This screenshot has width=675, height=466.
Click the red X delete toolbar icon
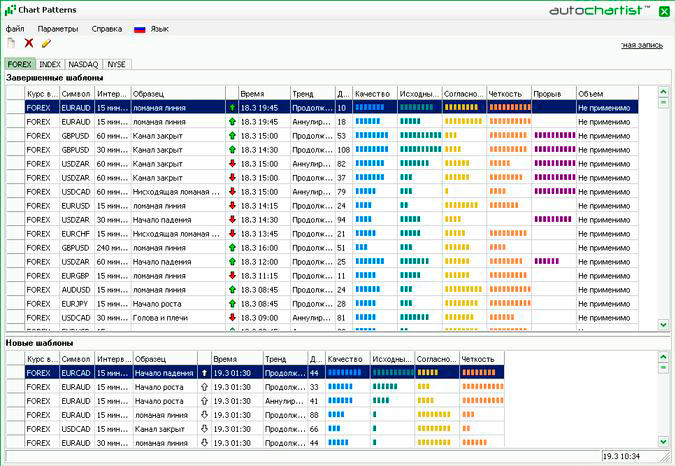(x=28, y=44)
